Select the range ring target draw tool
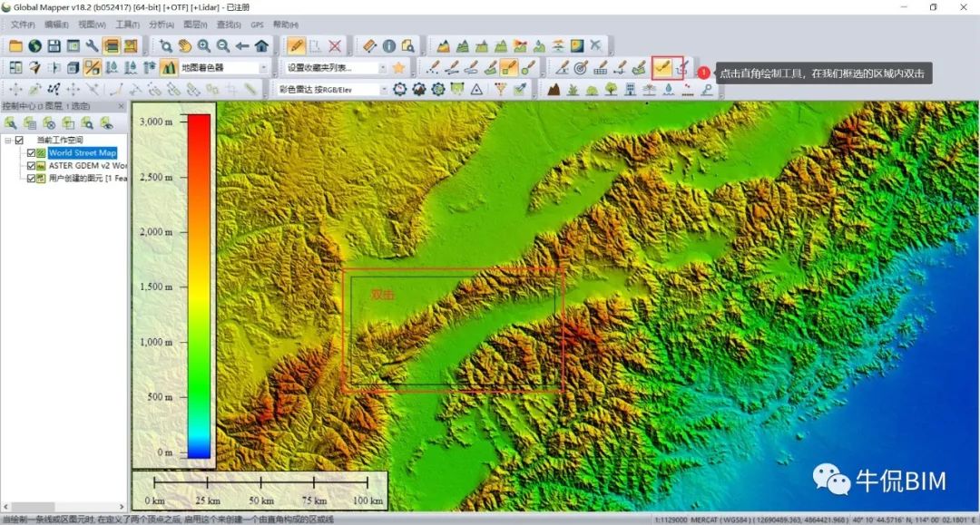Screen dimensions: 980x525 pos(582,67)
